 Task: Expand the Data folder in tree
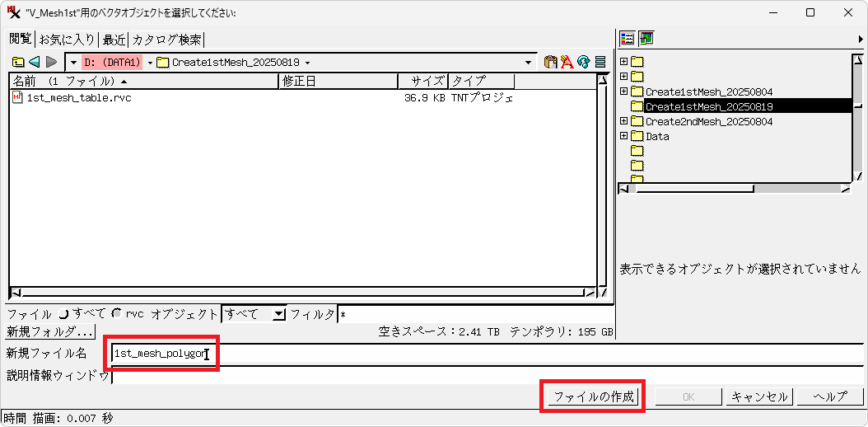pyautogui.click(x=624, y=136)
